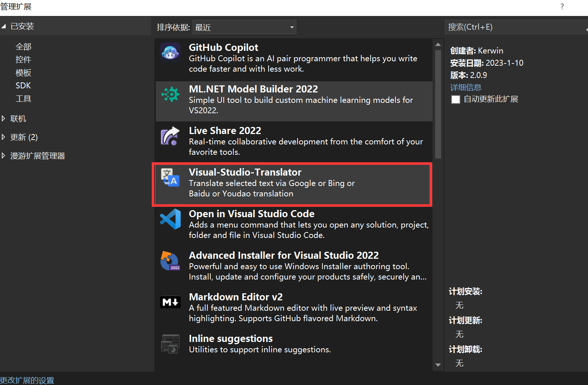
Task: Select the 全部 category
Action: 23,47
